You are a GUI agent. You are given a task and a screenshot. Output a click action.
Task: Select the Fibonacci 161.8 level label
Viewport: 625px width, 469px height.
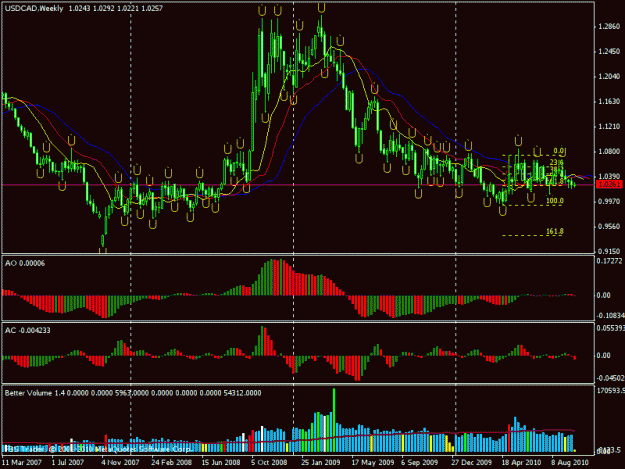click(555, 231)
